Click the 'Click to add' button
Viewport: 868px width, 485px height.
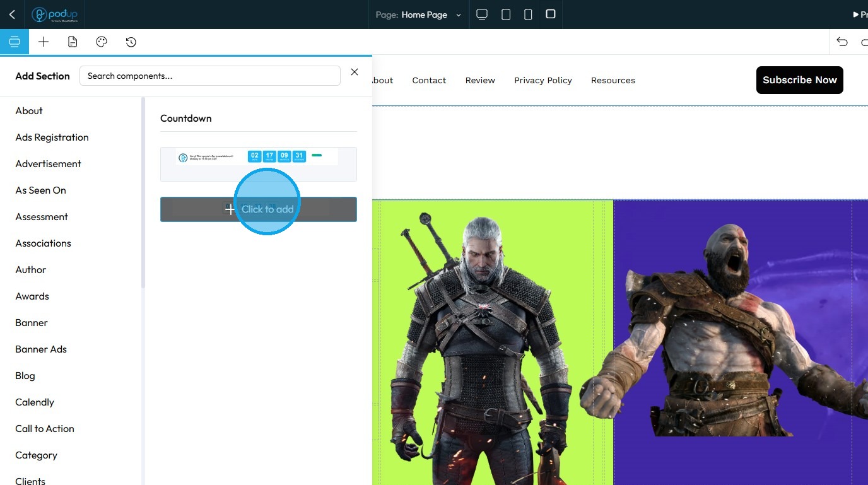coord(259,209)
